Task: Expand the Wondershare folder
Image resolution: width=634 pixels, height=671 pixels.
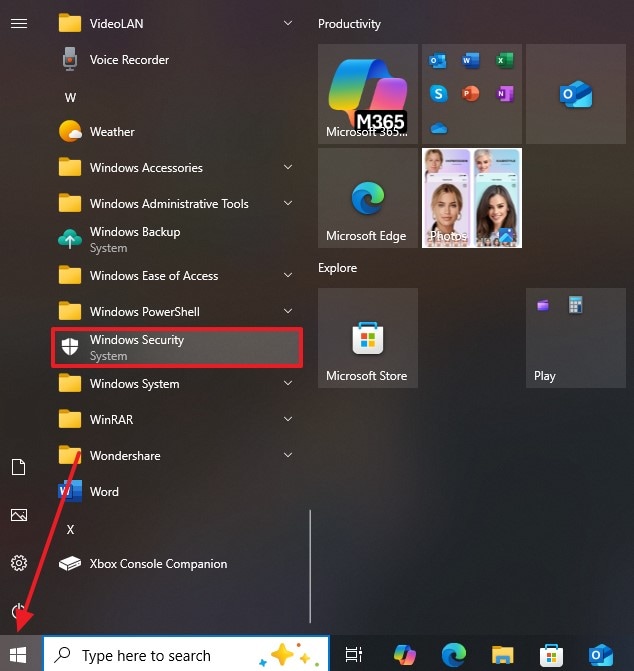Action: pos(177,455)
